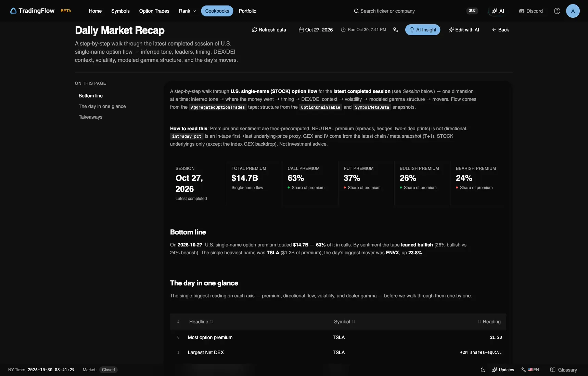Image resolution: width=588 pixels, height=376 pixels.
Task: Click the workflow nodes icon beside Ran time
Action: click(395, 30)
